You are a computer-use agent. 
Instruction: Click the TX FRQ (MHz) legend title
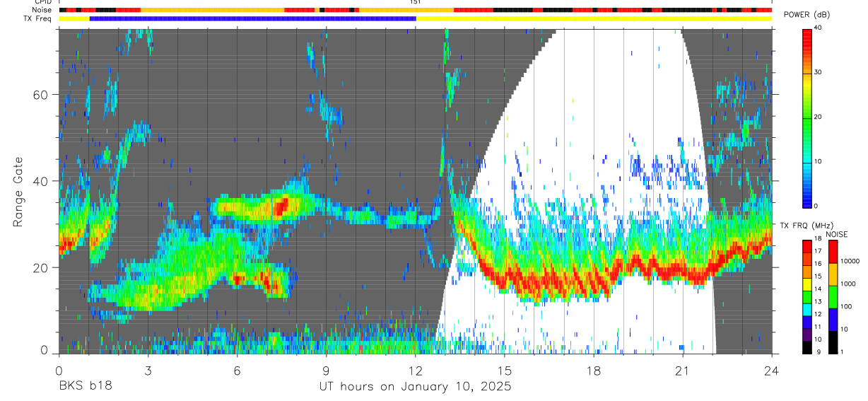coord(807,225)
